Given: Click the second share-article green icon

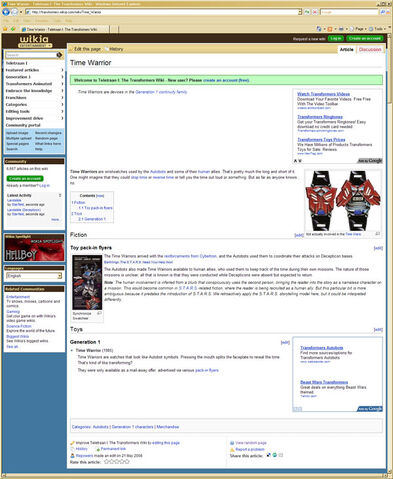Looking at the screenshot, I should pos(275,455).
